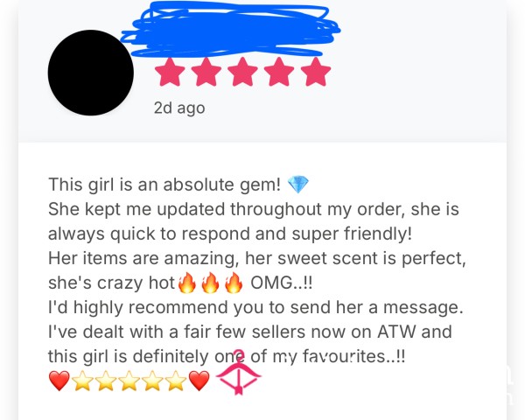Click the middle fire emoji
525x420 pixels.
point(210,283)
